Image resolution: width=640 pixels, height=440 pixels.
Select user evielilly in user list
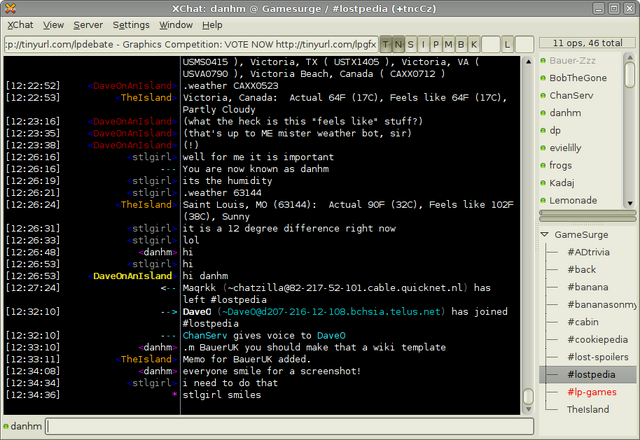565,148
